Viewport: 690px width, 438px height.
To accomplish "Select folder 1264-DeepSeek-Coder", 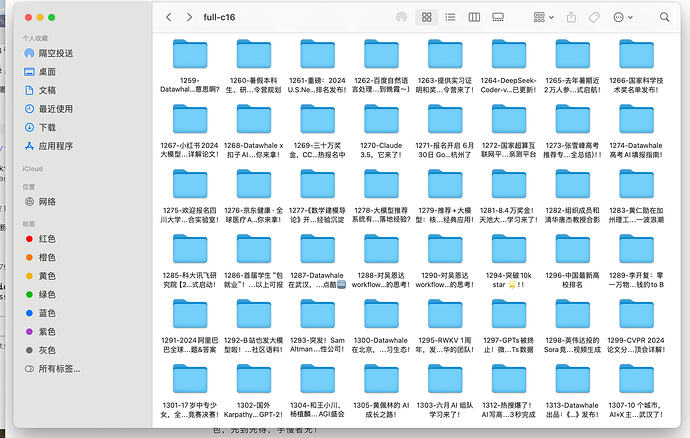I will point(509,54).
